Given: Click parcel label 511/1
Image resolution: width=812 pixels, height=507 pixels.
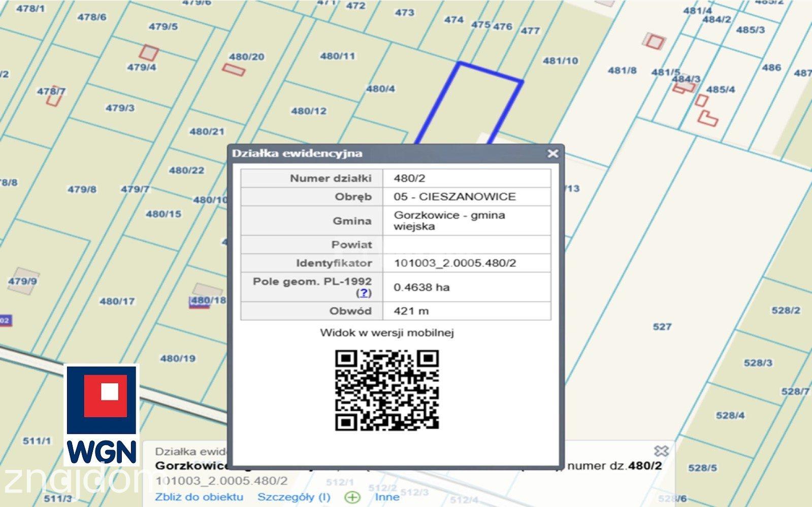Looking at the screenshot, I should coord(37,441).
